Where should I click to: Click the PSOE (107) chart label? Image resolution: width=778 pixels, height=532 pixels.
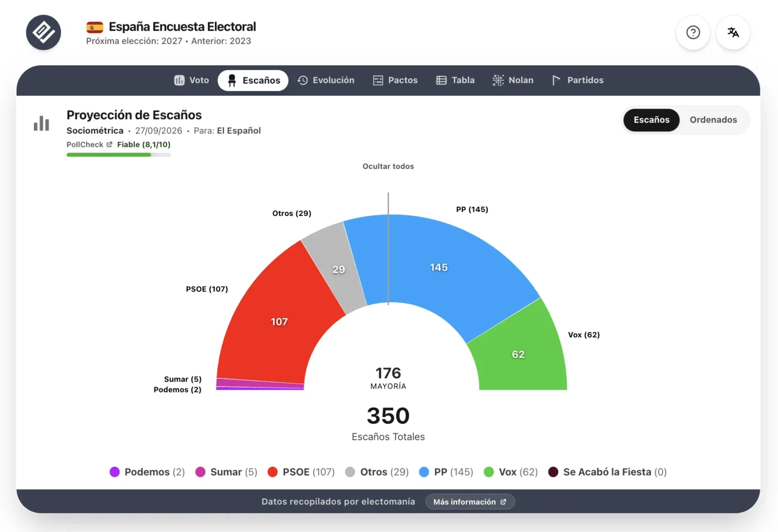click(207, 289)
